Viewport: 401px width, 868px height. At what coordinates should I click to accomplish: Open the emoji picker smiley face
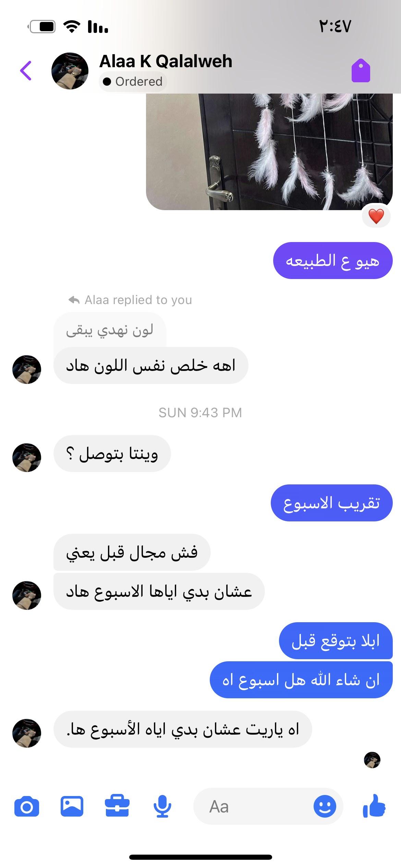[x=325, y=806]
